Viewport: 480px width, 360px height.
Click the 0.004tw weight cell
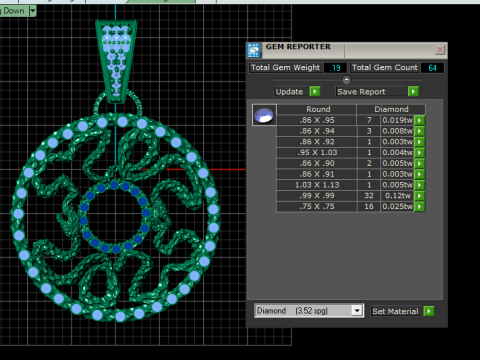[x=397, y=152]
